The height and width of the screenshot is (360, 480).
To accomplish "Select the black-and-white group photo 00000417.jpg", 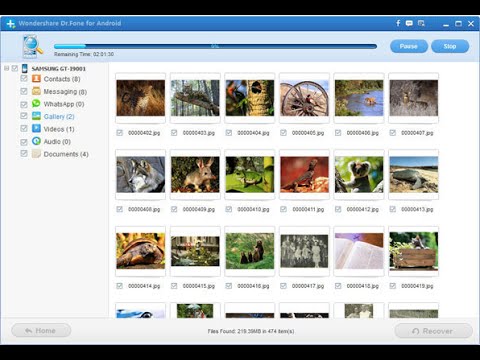I will tap(305, 251).
